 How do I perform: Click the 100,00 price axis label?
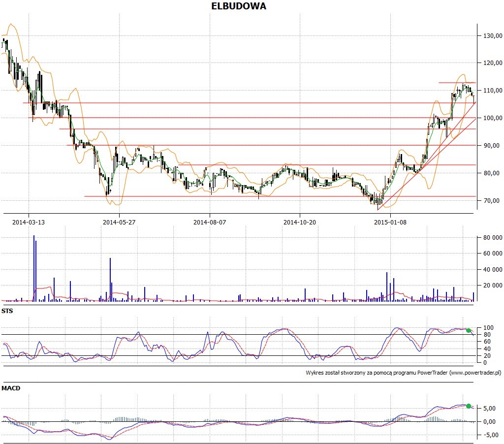[x=493, y=118]
